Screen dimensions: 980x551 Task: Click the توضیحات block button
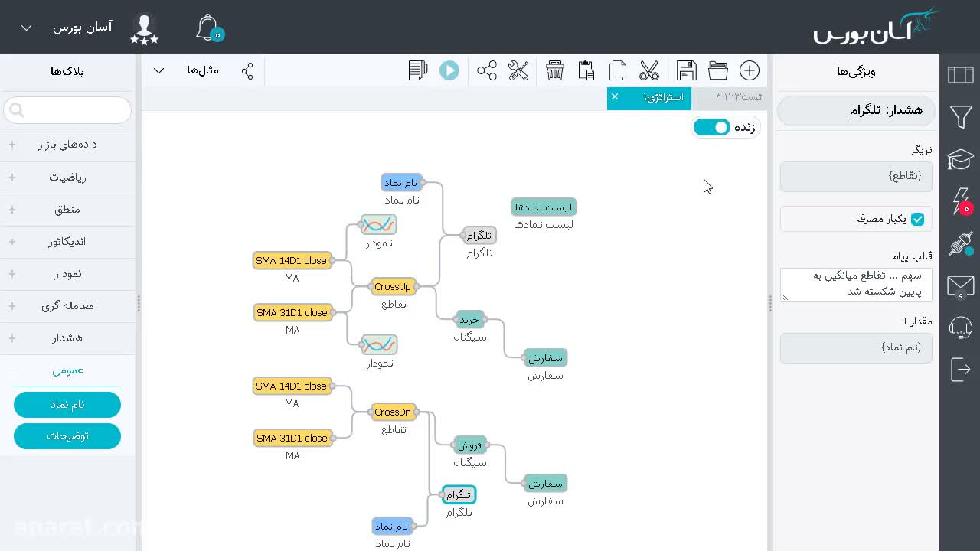pos(67,435)
